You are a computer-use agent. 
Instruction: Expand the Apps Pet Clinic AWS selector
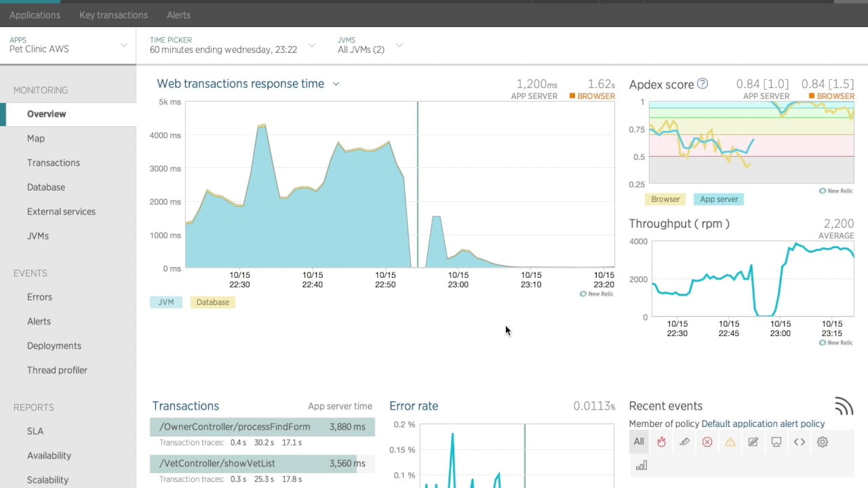[68, 45]
